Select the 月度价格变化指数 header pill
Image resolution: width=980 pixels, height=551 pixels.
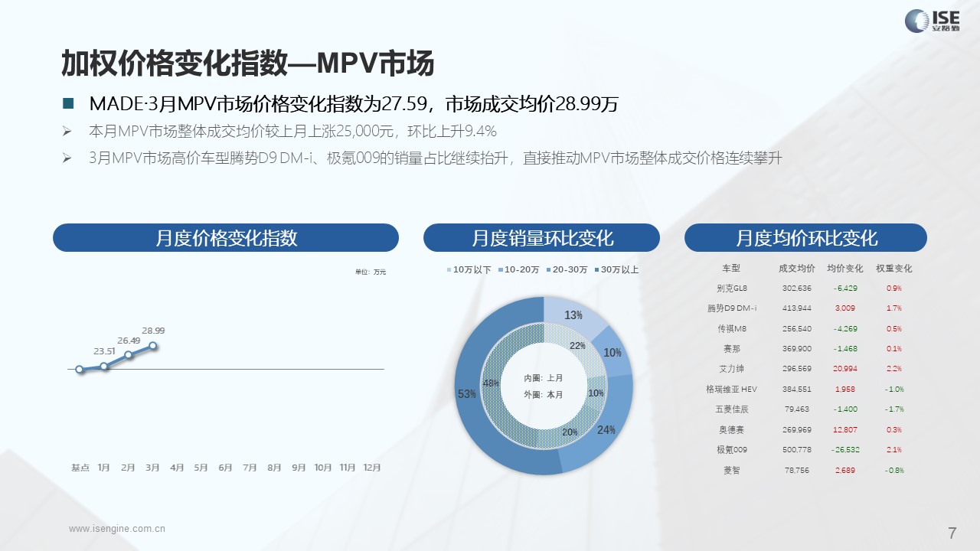pos(226,238)
